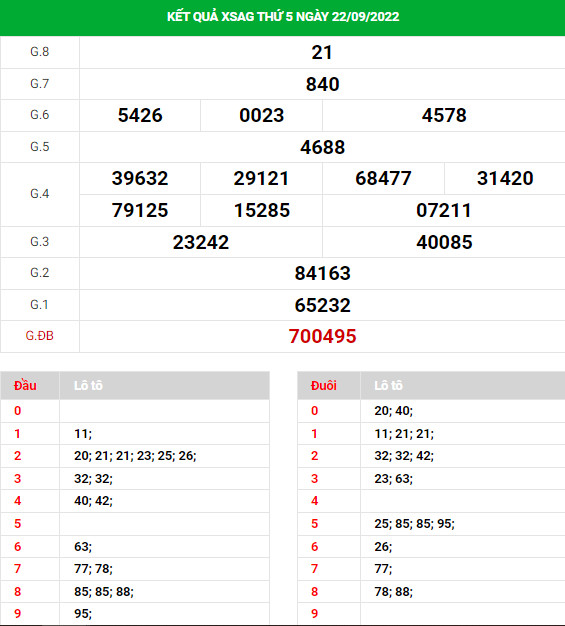Click the Đuôi column header
This screenshot has height=626, width=565.
324,386
